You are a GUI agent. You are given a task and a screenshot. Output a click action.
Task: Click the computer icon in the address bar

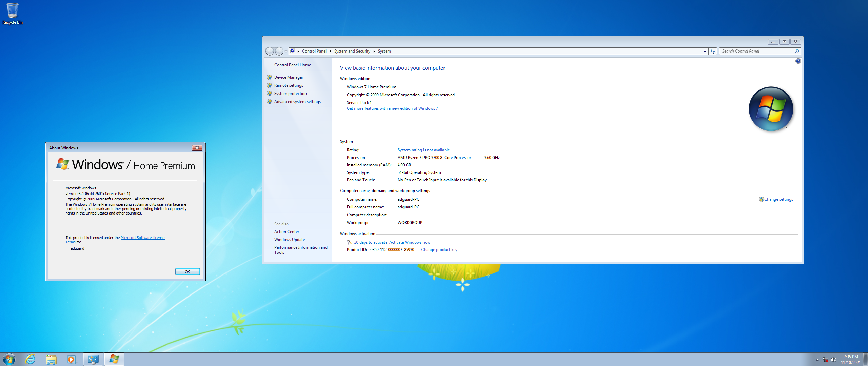click(292, 51)
